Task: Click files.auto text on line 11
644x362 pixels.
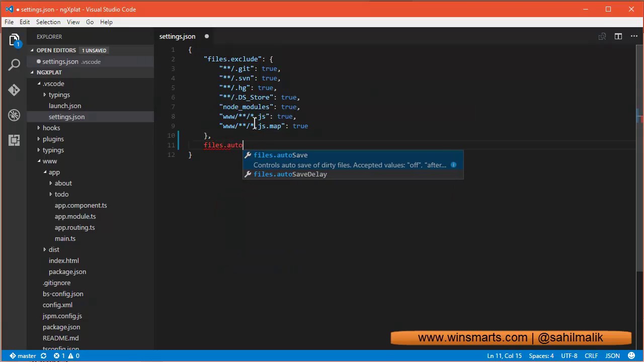Action: tap(223, 145)
